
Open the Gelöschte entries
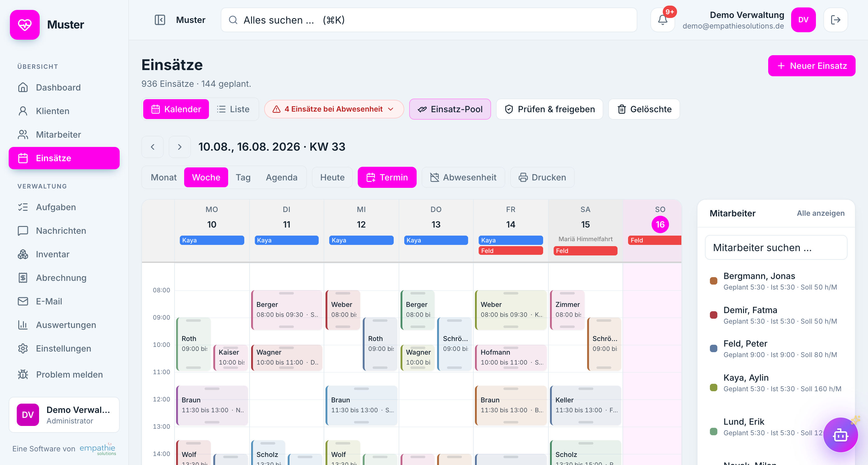[x=644, y=109]
